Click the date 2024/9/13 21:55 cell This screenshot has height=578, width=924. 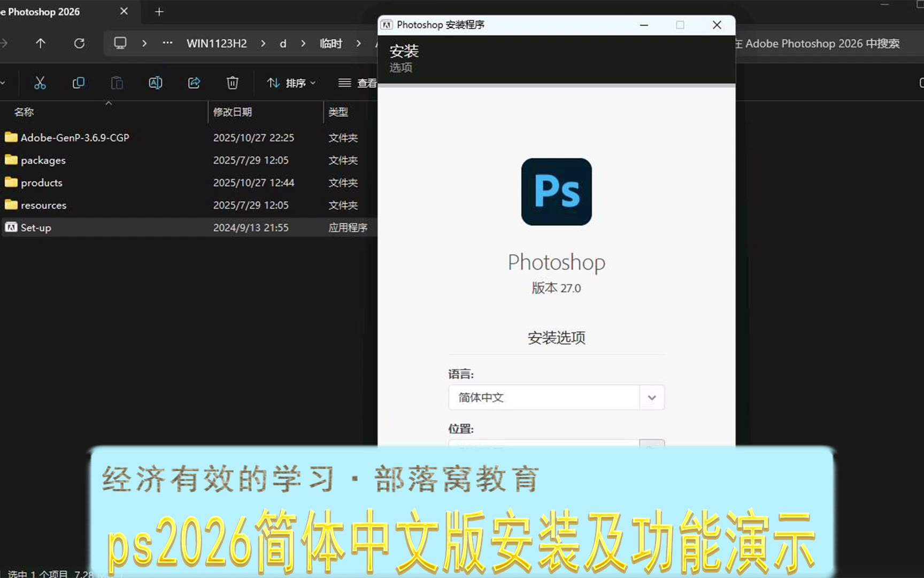tap(251, 227)
